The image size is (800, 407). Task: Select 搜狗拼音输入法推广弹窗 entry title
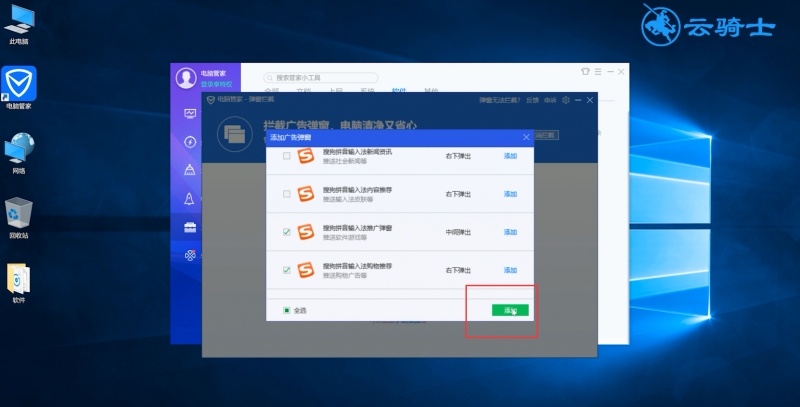point(357,228)
